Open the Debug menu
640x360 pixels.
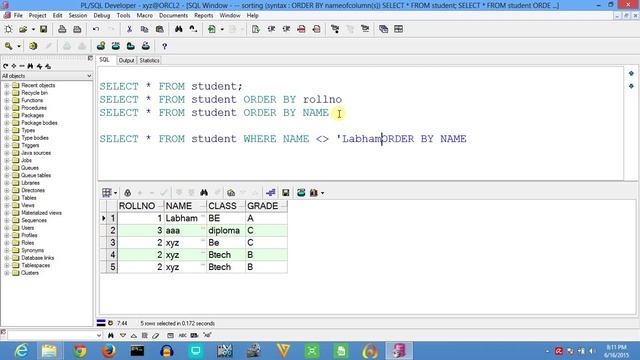pyautogui.click(x=102, y=16)
